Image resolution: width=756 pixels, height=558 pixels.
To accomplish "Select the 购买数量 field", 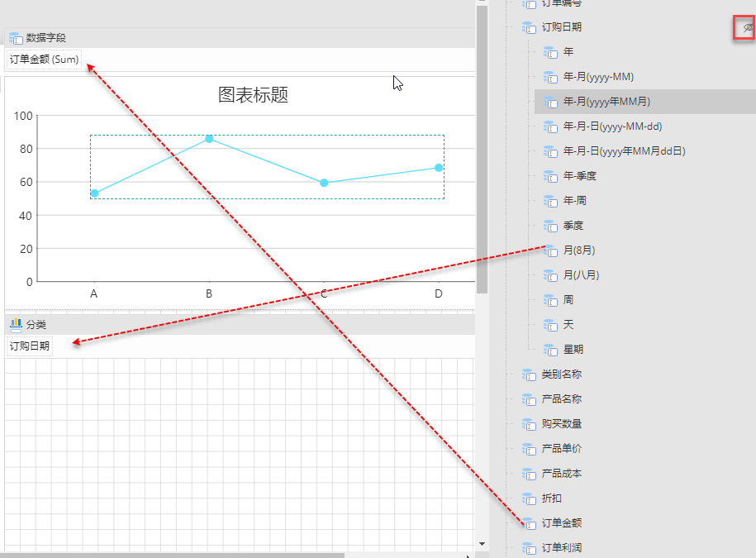I will (561, 424).
